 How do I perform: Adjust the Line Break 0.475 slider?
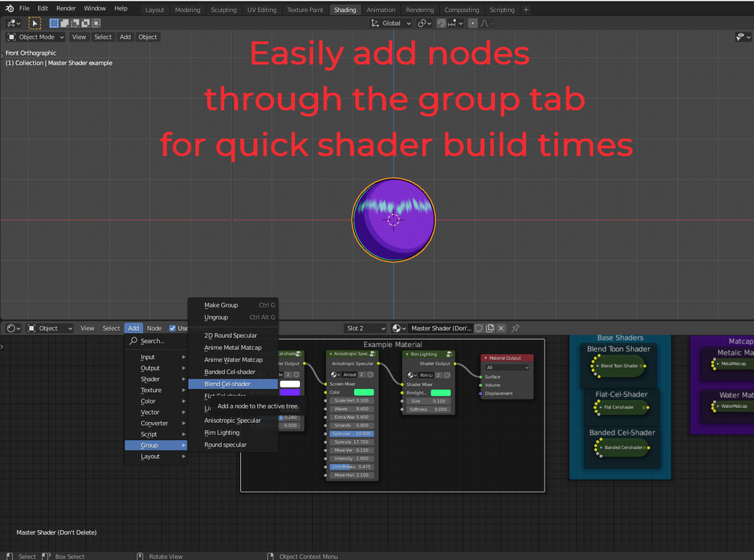352,467
